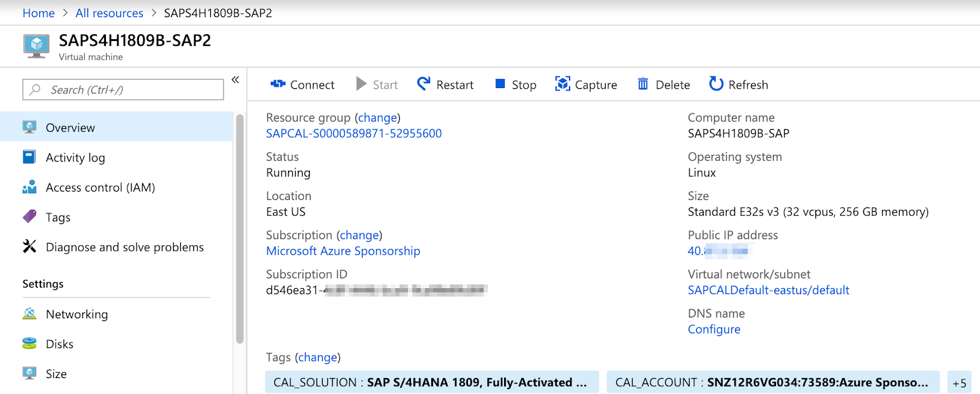This screenshot has height=394, width=980.
Task: Click the purple Tags icon
Action: click(29, 217)
